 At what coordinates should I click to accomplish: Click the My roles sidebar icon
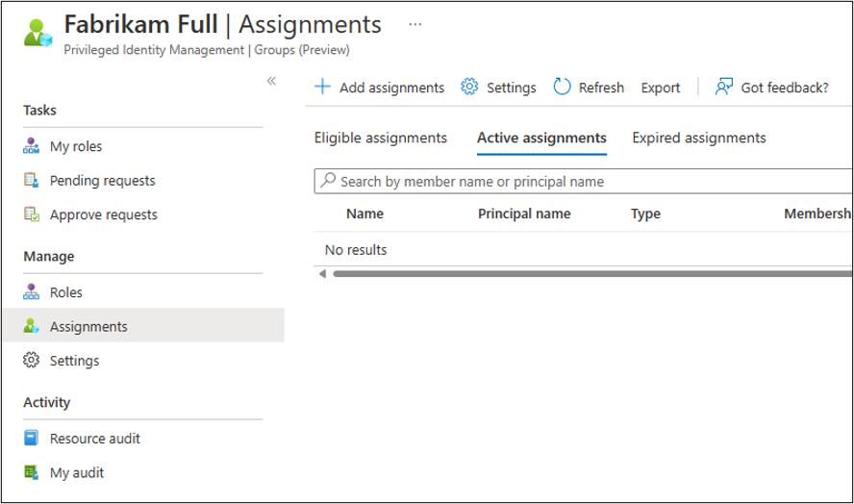32,146
